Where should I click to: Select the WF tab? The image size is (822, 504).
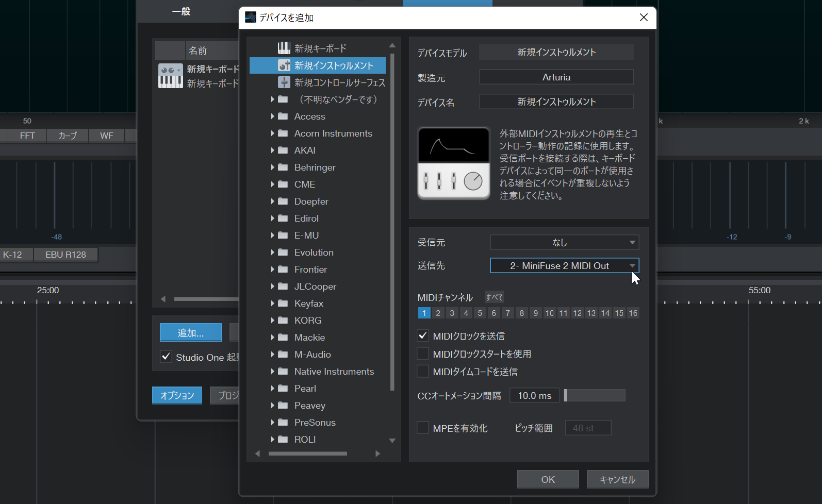tap(107, 136)
